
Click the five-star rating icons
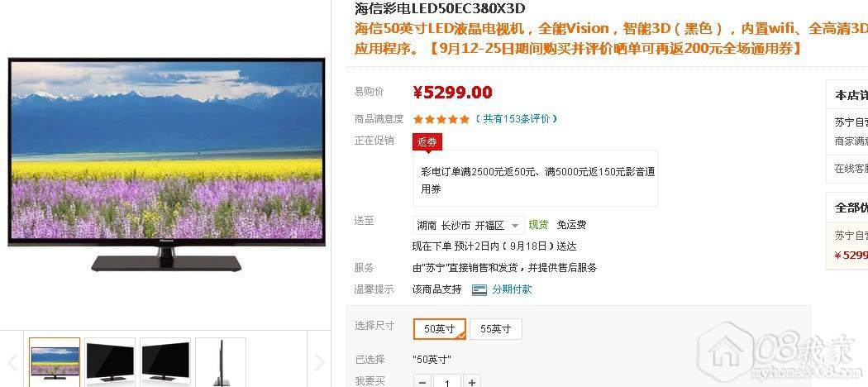pyautogui.click(x=441, y=119)
